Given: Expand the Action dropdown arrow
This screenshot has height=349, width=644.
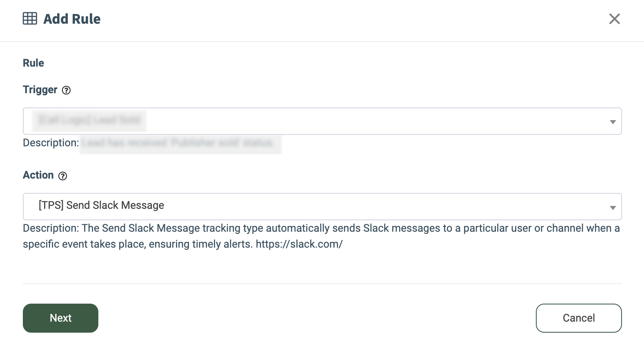Looking at the screenshot, I should [x=613, y=208].
